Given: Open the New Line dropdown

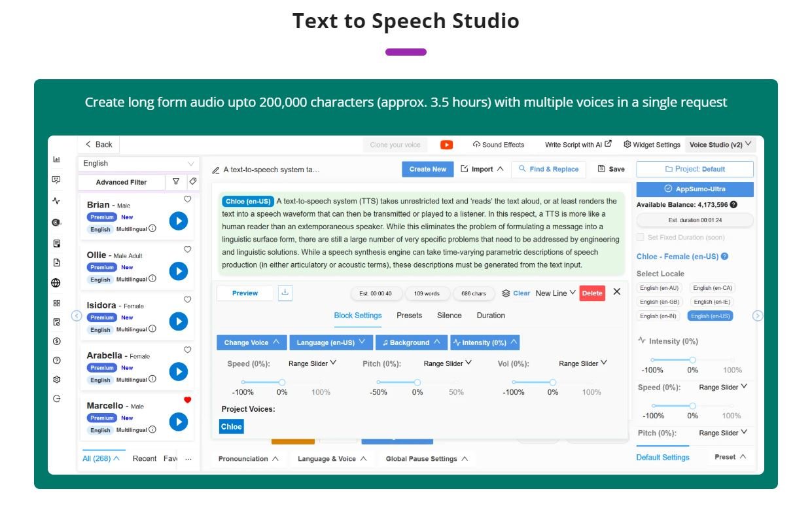Looking at the screenshot, I should click(x=556, y=293).
